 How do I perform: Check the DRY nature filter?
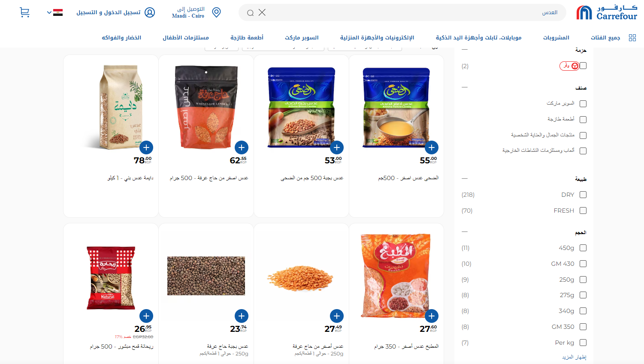pos(583,195)
